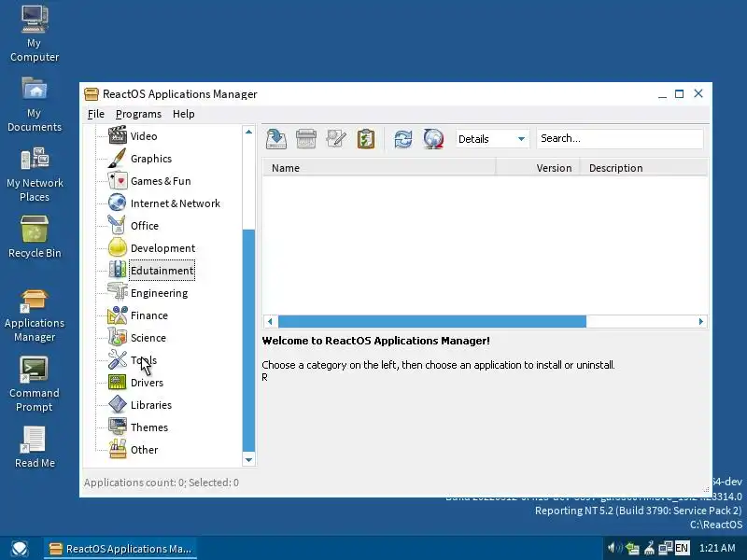Image resolution: width=747 pixels, height=560 pixels.
Task: Select the Other category label
Action: pyautogui.click(x=144, y=450)
